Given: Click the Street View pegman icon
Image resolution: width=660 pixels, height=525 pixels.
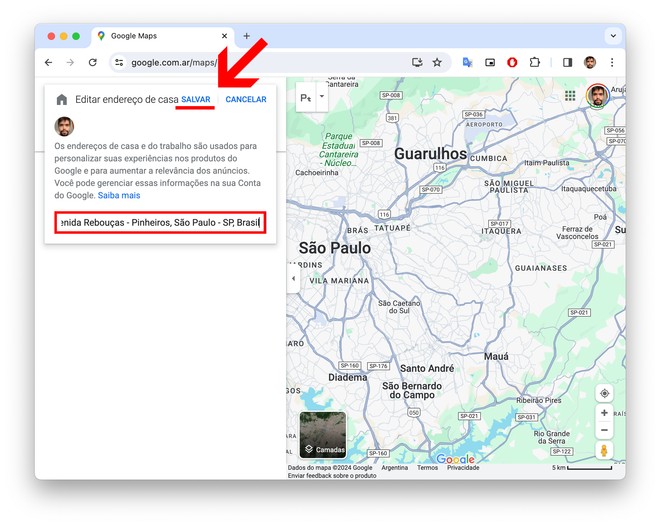Looking at the screenshot, I should (x=604, y=450).
